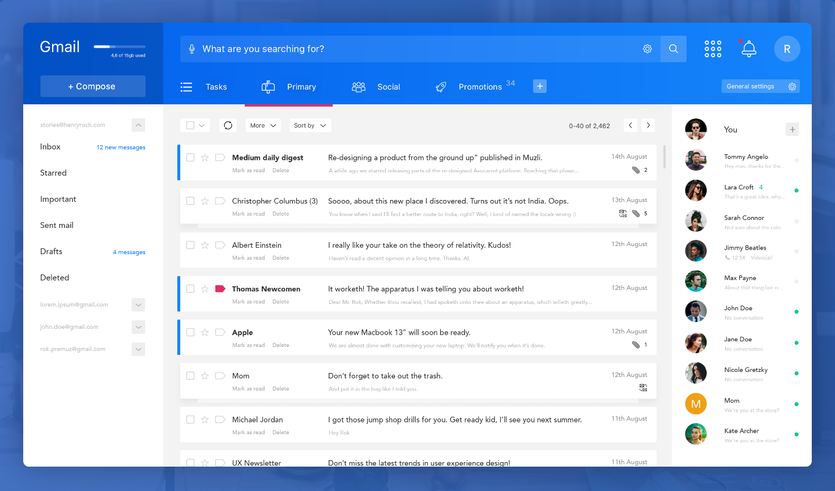The image size is (835, 491).
Task: Click the magnifier search button
Action: (673, 49)
